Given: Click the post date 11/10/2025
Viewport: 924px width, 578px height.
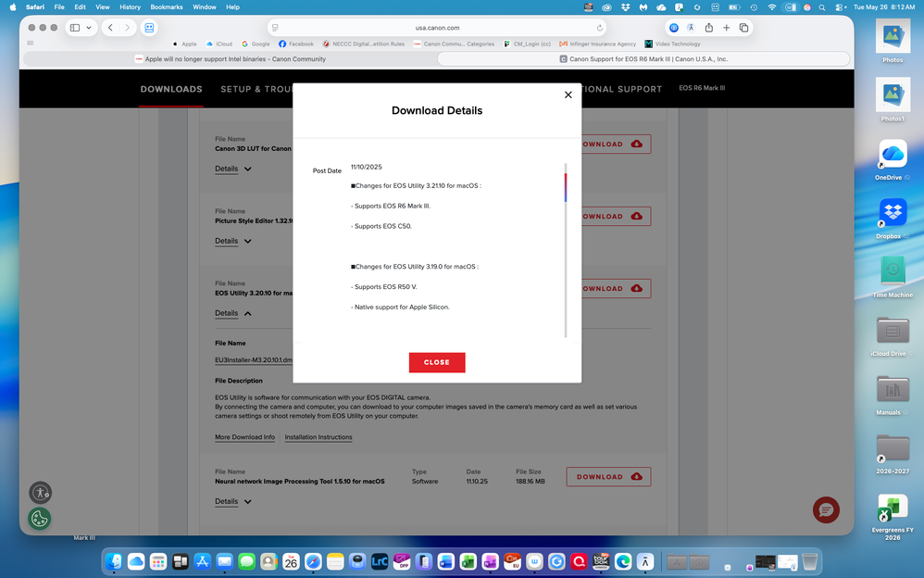Looking at the screenshot, I should [x=366, y=167].
